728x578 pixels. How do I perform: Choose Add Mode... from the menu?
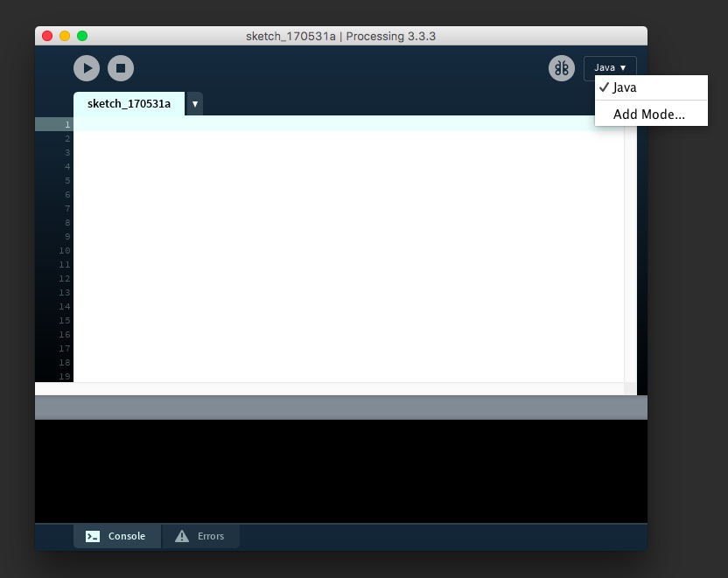pyautogui.click(x=648, y=114)
